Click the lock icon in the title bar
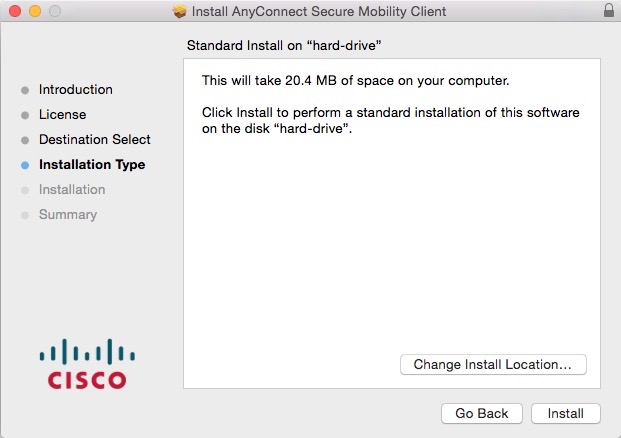621x438 pixels. (609, 11)
